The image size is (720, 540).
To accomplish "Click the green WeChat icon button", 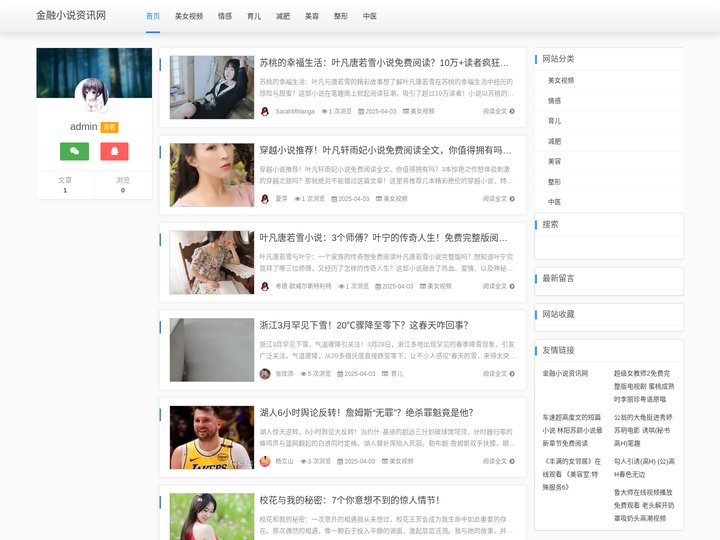I will click(x=74, y=151).
